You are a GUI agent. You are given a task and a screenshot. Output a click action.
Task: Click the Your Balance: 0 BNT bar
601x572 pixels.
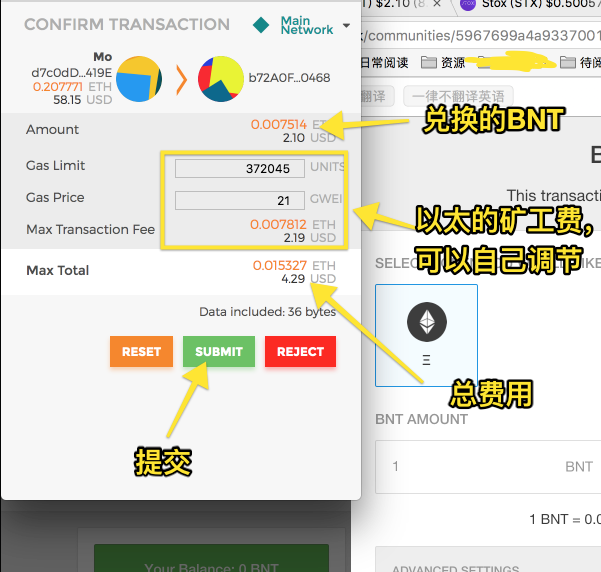(212, 558)
